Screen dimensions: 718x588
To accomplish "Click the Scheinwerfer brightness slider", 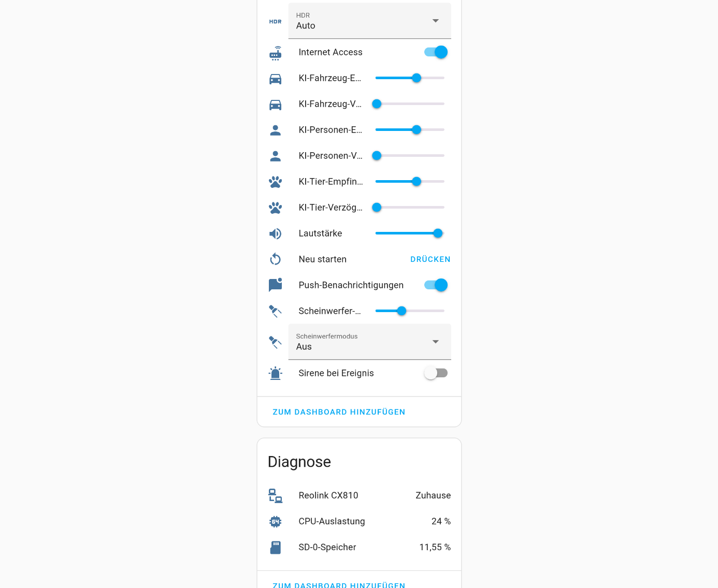I will (x=410, y=311).
